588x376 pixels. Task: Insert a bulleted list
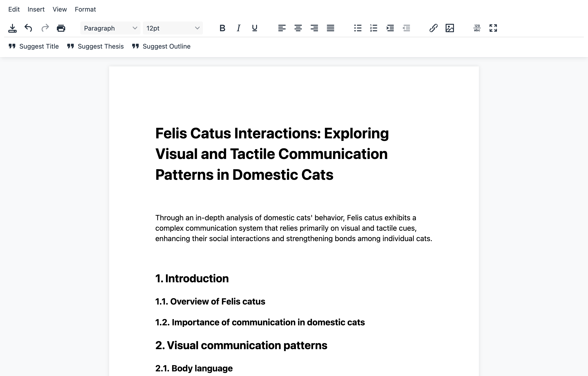(x=358, y=28)
